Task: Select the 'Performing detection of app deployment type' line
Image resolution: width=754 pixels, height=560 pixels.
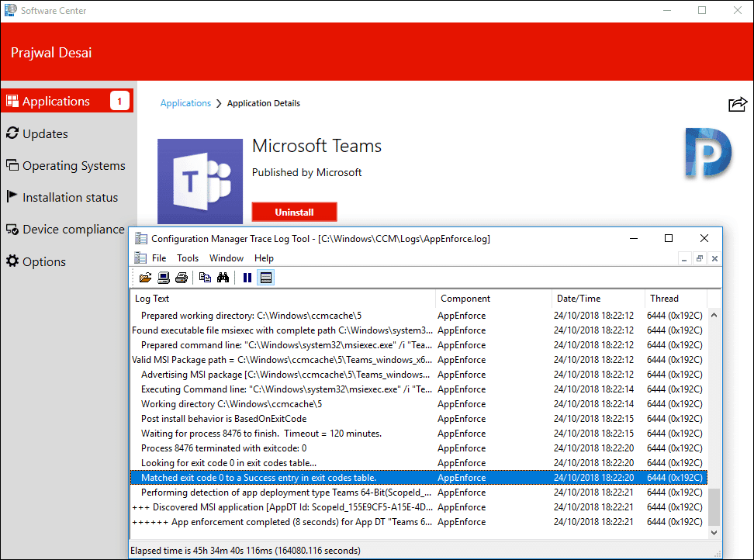Action: (x=419, y=493)
